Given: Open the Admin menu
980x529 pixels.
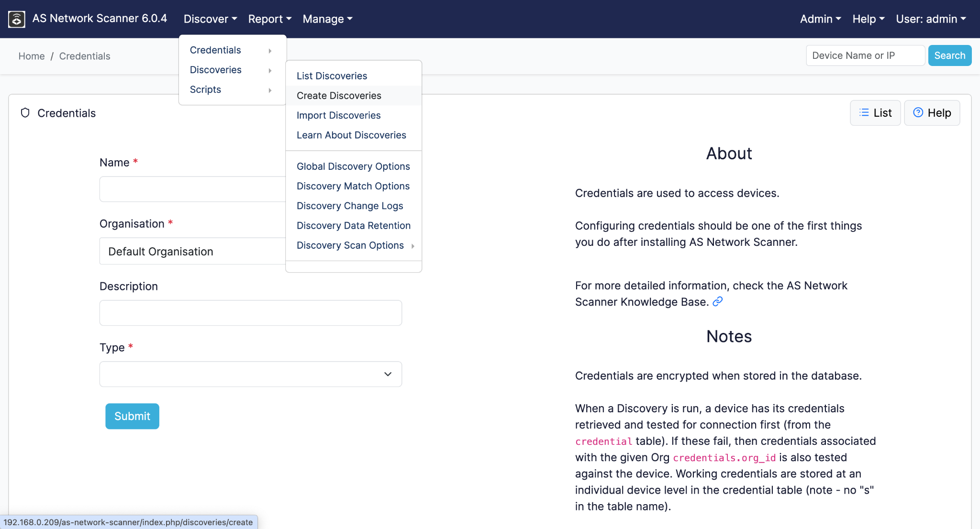Looking at the screenshot, I should (821, 19).
